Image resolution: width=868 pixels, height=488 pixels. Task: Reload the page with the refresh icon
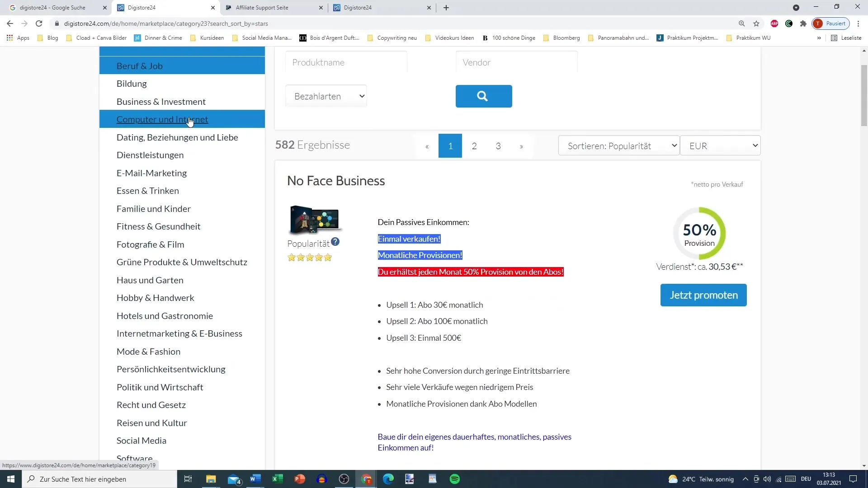39,23
